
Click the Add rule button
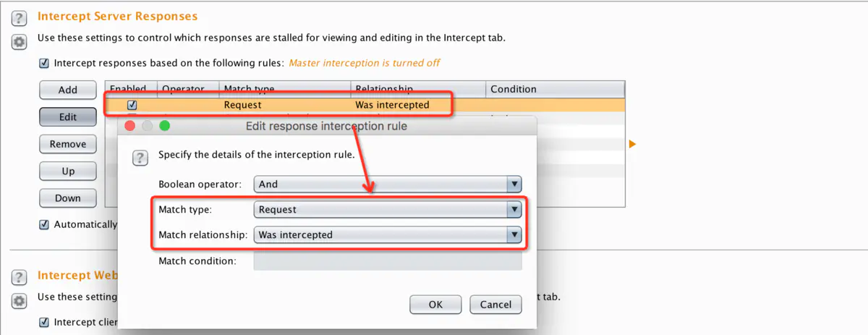pos(68,90)
